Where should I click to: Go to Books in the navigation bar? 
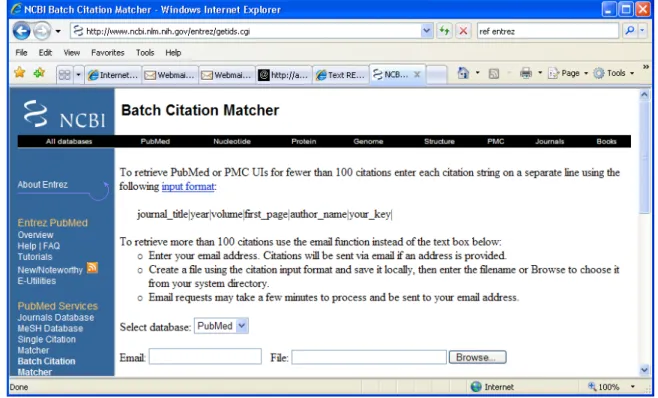[x=606, y=141]
